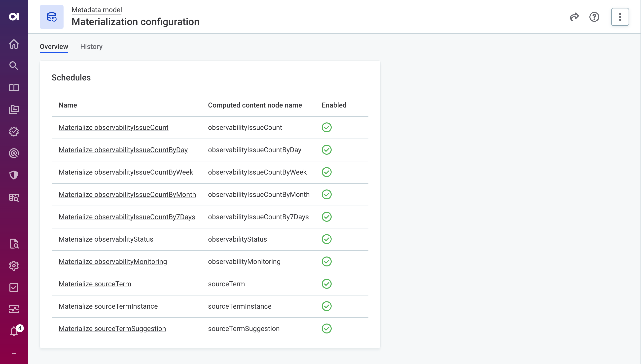Switch to the History tab

[x=91, y=47]
